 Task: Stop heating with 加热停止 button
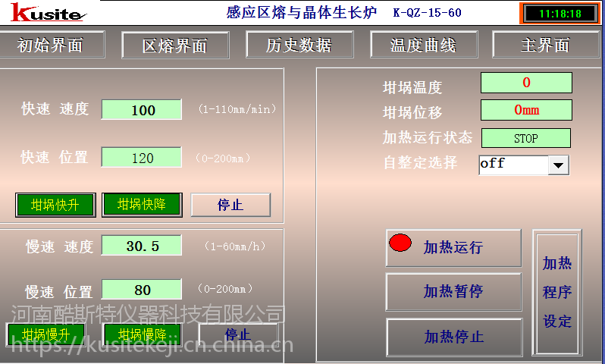click(x=453, y=337)
